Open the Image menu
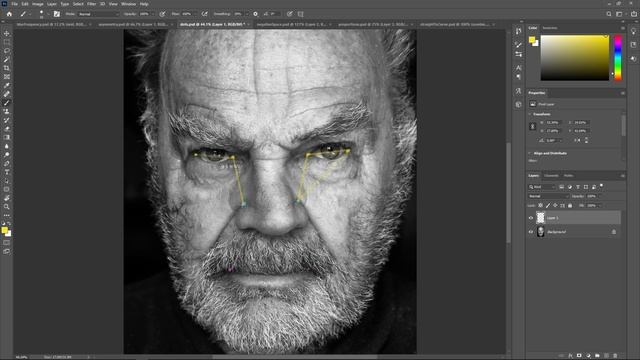 click(x=38, y=4)
